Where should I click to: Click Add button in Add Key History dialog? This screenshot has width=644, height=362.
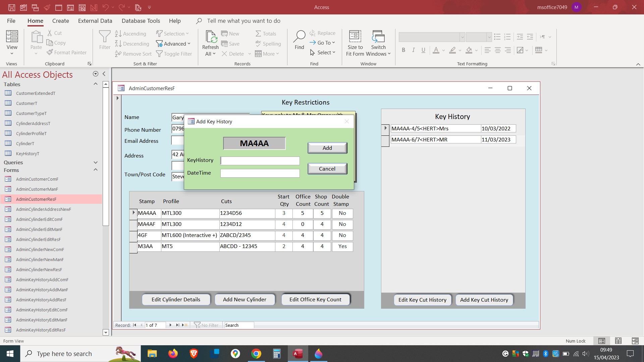[327, 148]
